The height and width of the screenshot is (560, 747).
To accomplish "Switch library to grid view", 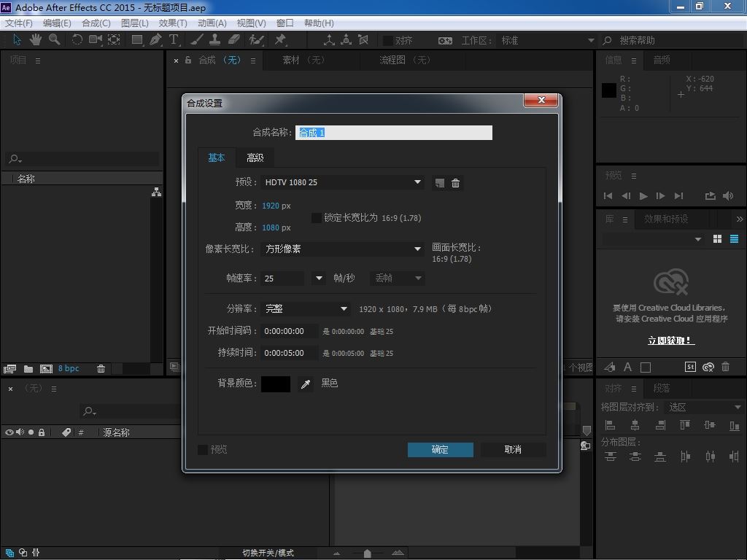I will click(718, 239).
